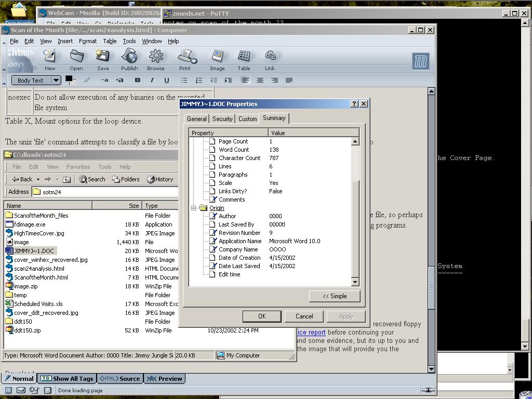532x399 pixels.
Task: Switch to the General tab
Action: [x=196, y=119]
